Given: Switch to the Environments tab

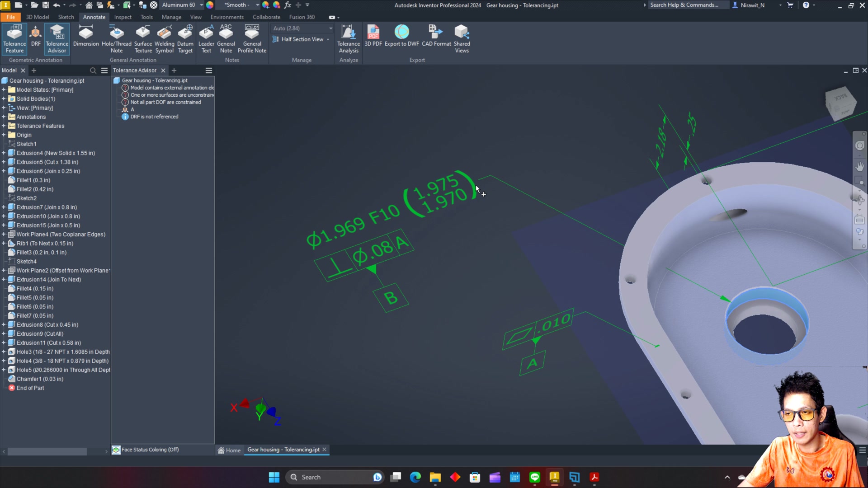Looking at the screenshot, I should [227, 17].
